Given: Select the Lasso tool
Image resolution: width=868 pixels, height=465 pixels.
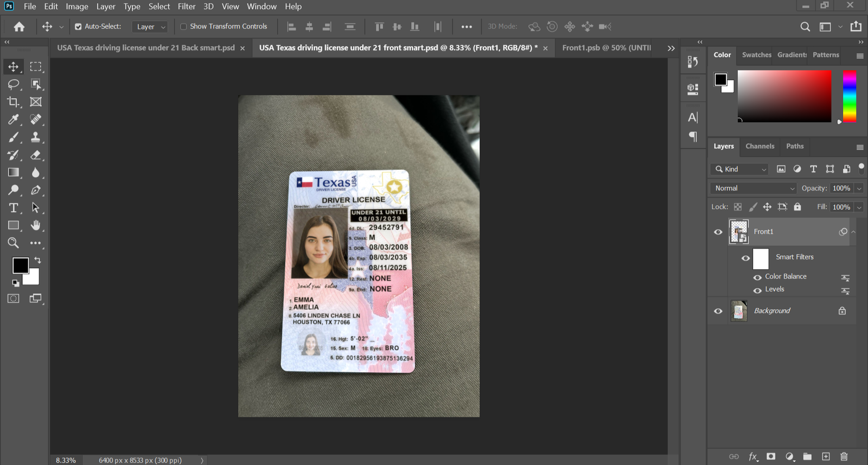Looking at the screenshot, I should point(13,84).
